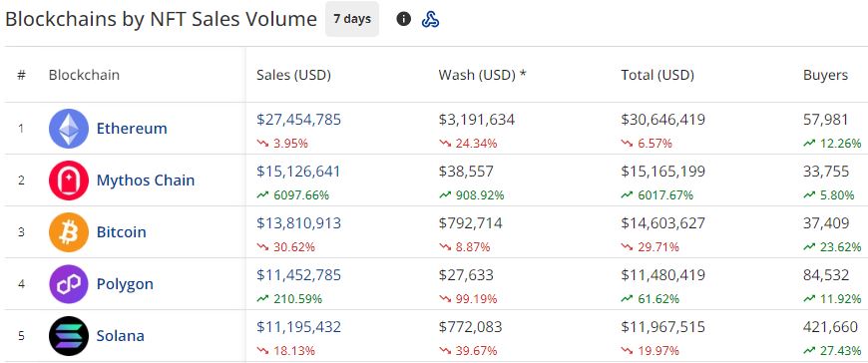Click the Ethereum logo icon
The image size is (868, 363).
[69, 129]
